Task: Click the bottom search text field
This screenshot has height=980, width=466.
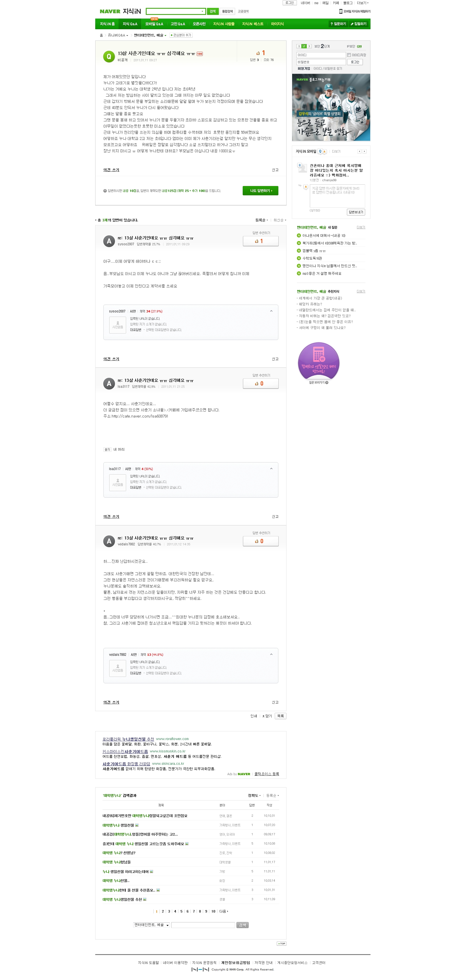Action: coord(203,925)
